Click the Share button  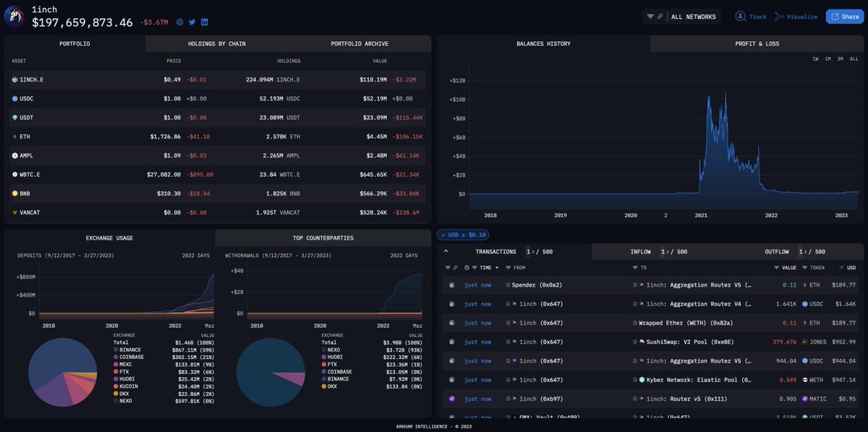pos(844,16)
